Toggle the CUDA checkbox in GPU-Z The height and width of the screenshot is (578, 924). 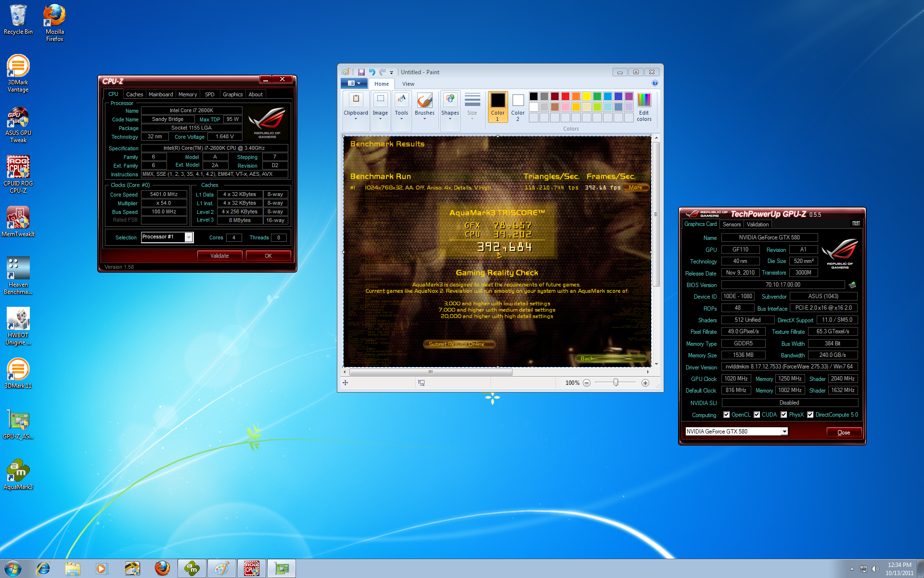point(757,415)
